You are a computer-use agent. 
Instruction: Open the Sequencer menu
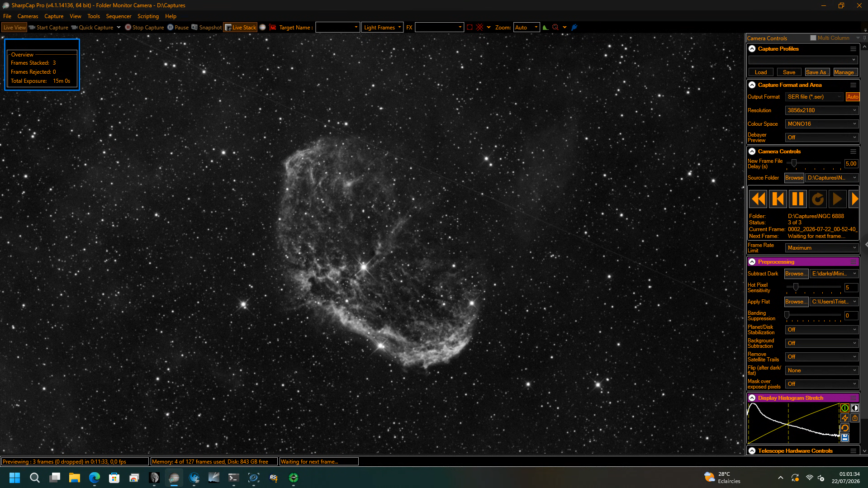pos(119,16)
